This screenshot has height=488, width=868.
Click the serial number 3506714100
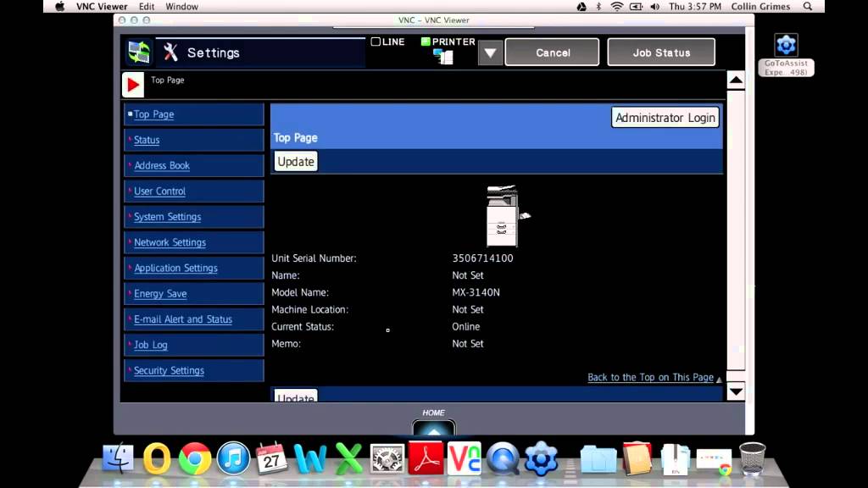(x=482, y=258)
